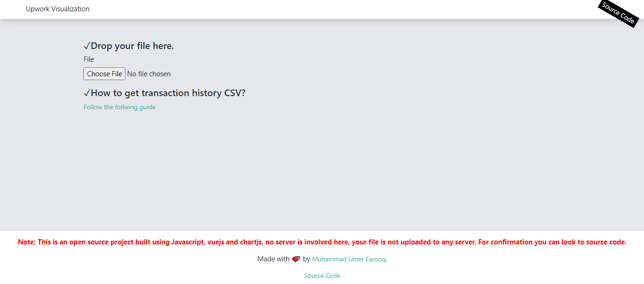The image size is (644, 284).
Task: Open the black Source Code corner ribbon
Action: coord(618,13)
